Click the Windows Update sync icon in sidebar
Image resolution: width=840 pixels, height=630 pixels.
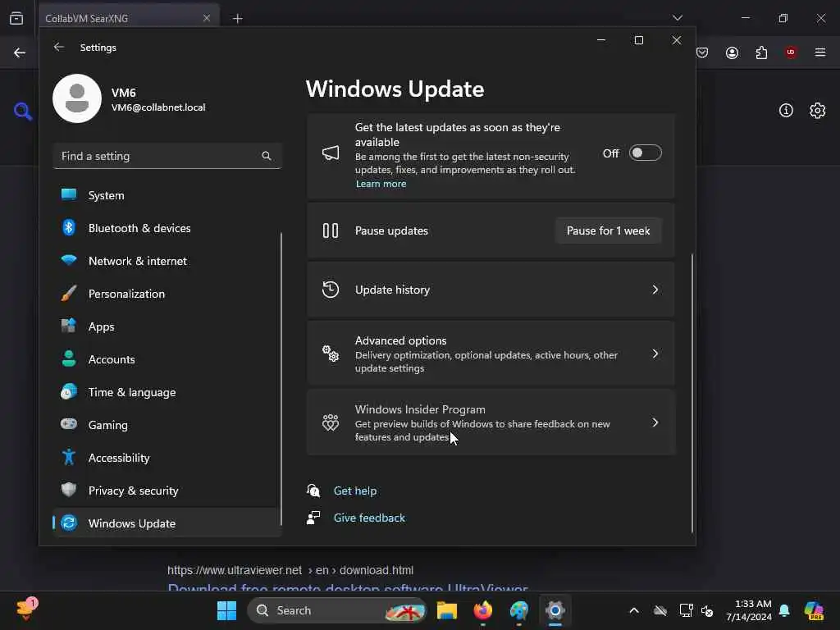click(69, 523)
